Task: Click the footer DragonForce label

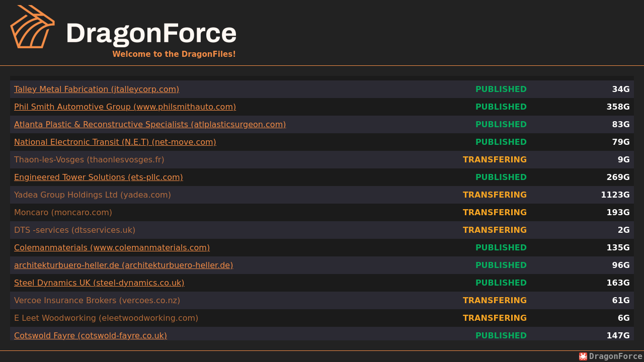Action: (x=616, y=356)
